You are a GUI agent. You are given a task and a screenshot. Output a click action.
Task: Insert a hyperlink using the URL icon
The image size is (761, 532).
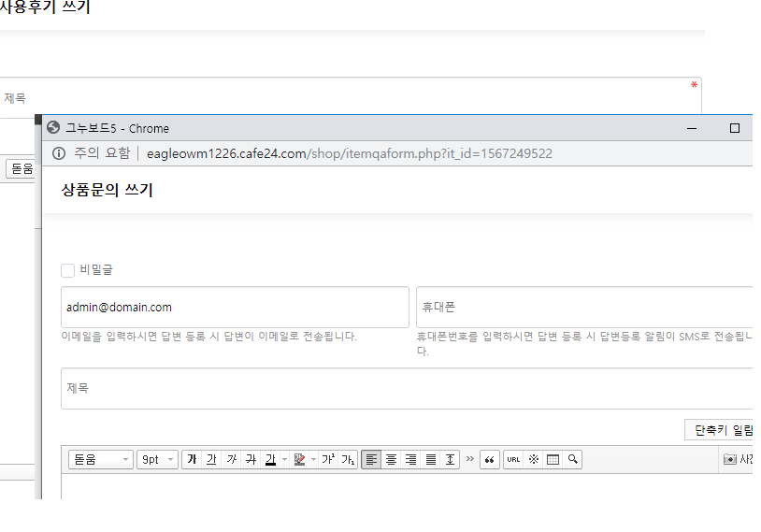point(513,460)
